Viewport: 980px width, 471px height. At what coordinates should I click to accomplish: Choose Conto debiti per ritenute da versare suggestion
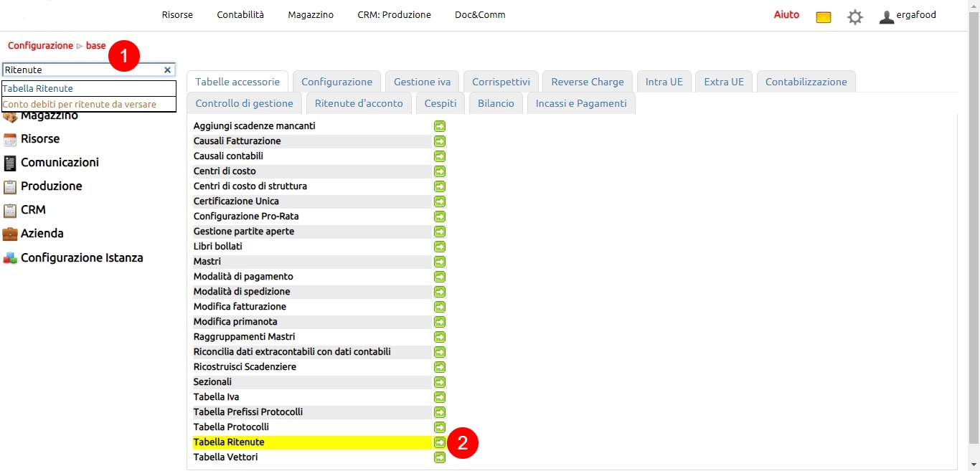pos(89,105)
